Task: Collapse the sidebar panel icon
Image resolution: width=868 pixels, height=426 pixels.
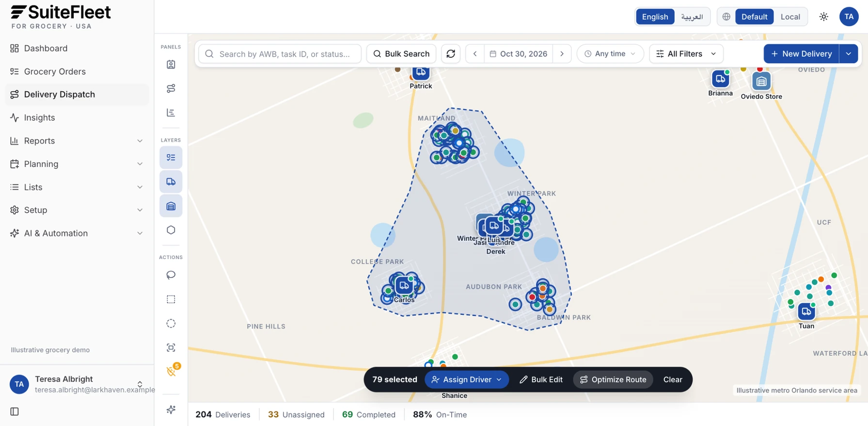Action: click(15, 411)
